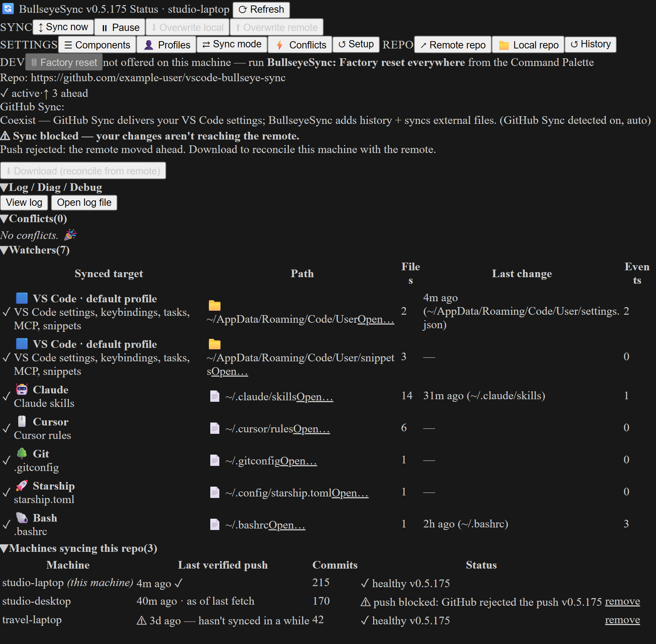Click the file icon beside ~/.cursor/rules
656x644 pixels.
click(215, 428)
